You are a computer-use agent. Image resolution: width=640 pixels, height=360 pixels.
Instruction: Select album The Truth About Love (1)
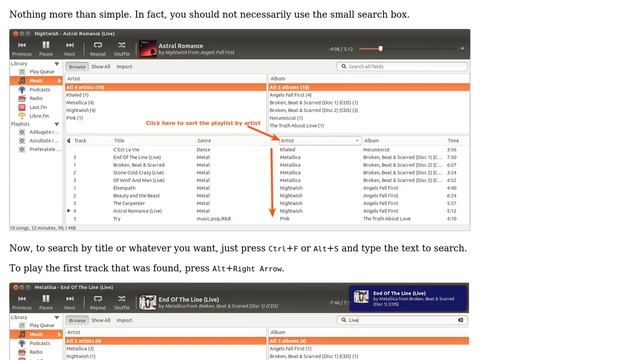point(369,126)
